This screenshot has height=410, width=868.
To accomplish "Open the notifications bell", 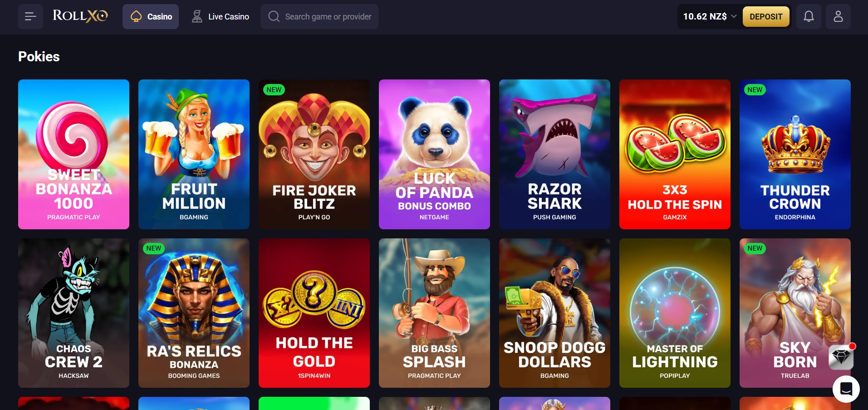I will [809, 17].
